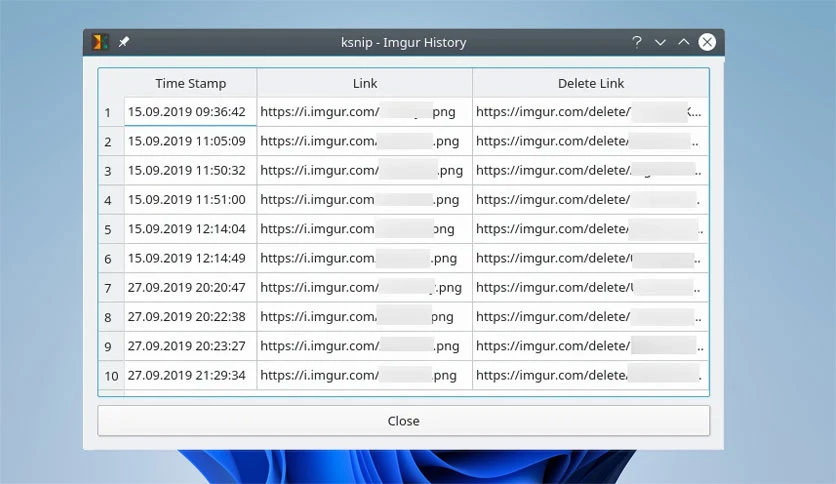Click the imgur delete link in row 1

[x=591, y=112]
